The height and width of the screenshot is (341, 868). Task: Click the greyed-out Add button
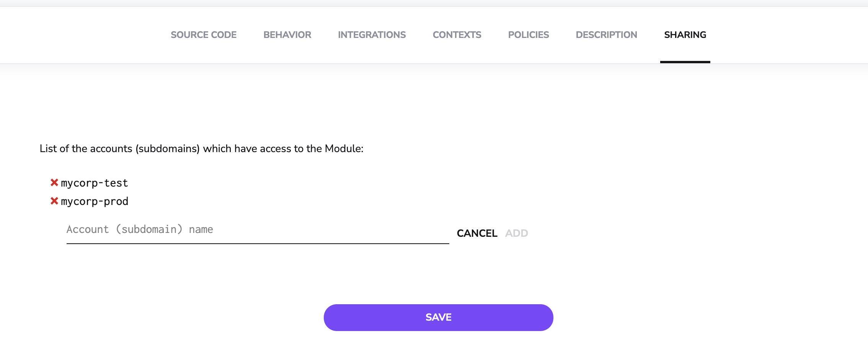click(516, 233)
